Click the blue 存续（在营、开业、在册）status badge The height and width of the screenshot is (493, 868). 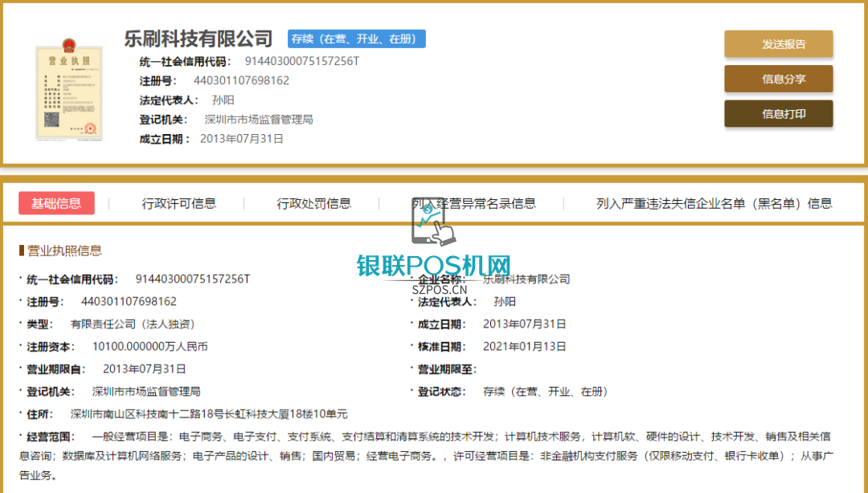coord(357,39)
